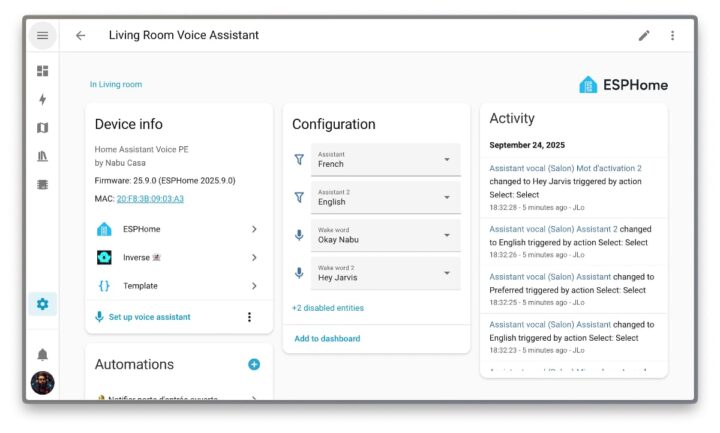720x433 pixels.
Task: Open Settings gear in sidebar
Action: point(42,304)
